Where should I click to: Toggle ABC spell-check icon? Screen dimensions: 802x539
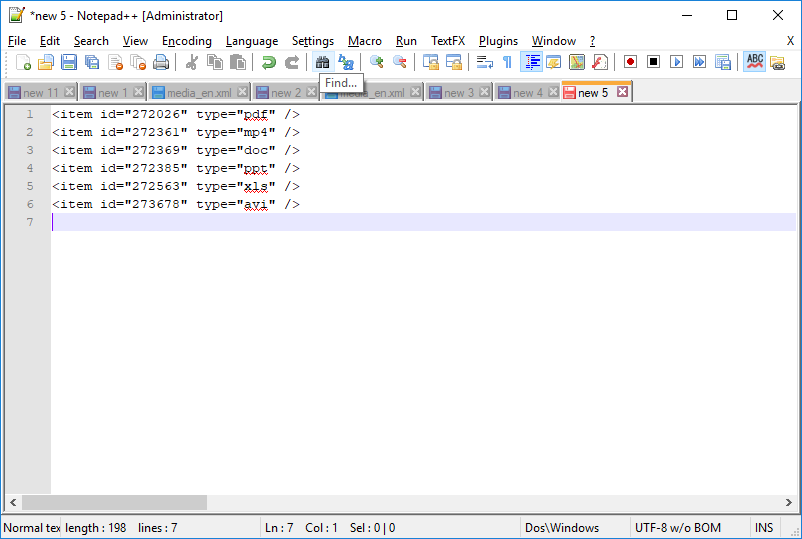point(754,62)
